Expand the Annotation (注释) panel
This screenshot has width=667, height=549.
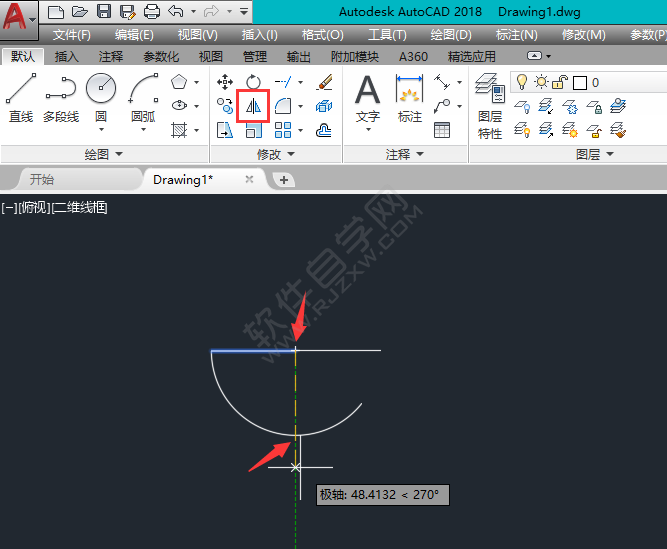pyautogui.click(x=405, y=154)
